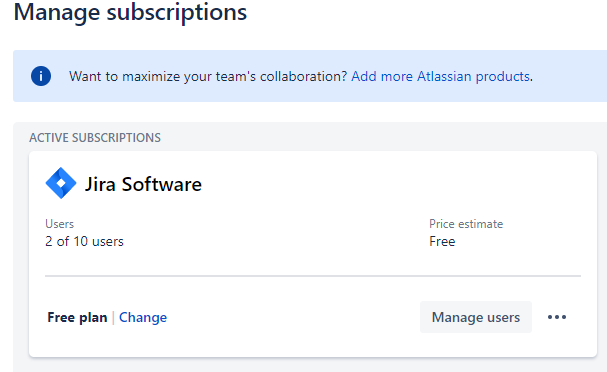The height and width of the screenshot is (372, 607).
Task: Click the Manage users button
Action: tap(476, 317)
